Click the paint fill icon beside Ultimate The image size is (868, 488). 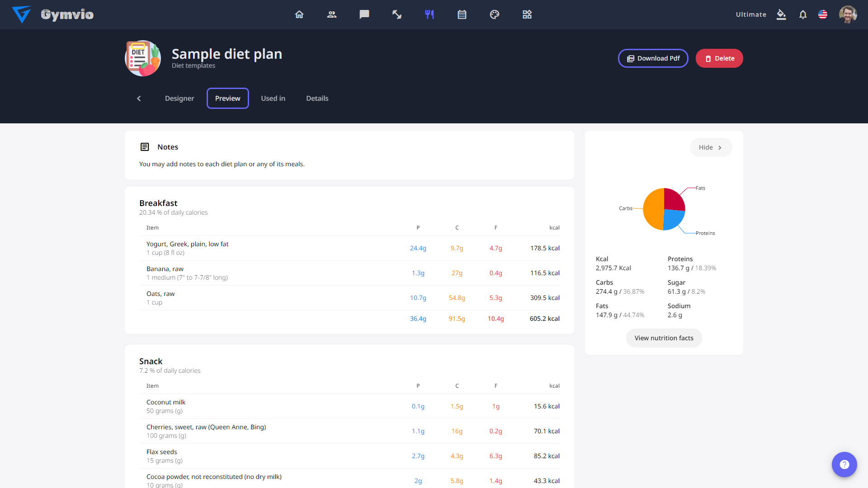[781, 14]
